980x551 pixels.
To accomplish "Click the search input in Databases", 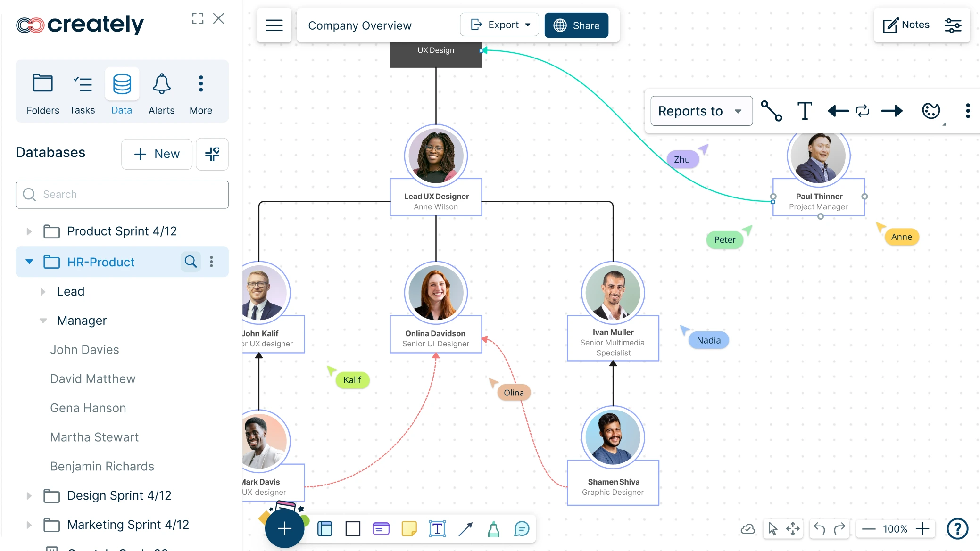I will tap(123, 195).
